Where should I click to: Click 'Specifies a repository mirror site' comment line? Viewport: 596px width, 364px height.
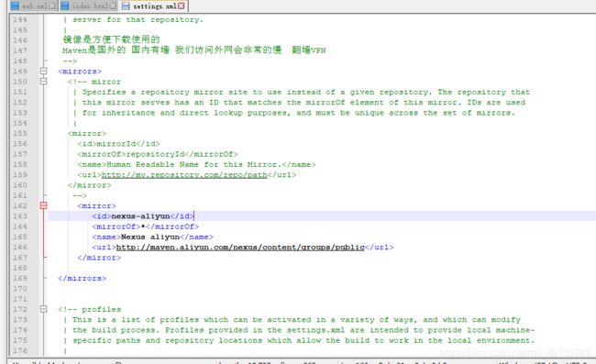pyautogui.click(x=306, y=92)
